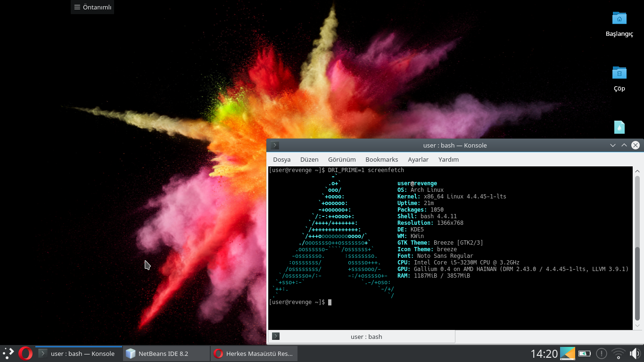Click the 'Icon Theme: breeze' line
The height and width of the screenshot is (362, 644).
tap(427, 249)
